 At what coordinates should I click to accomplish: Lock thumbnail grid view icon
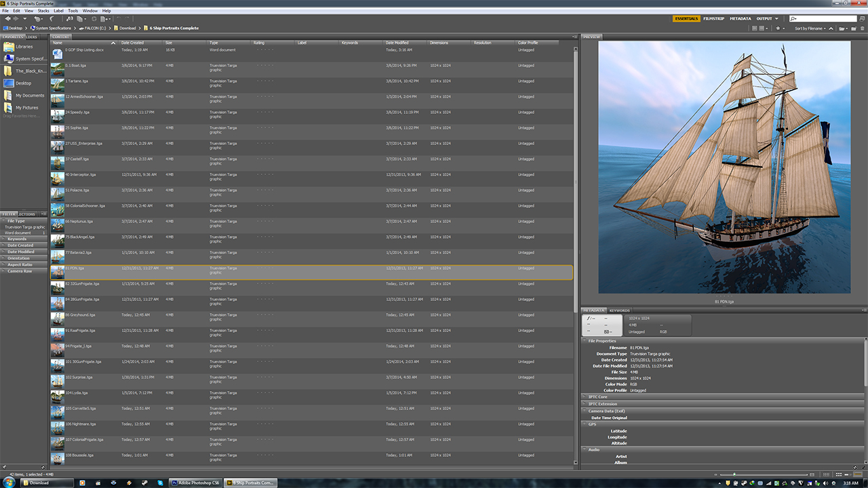click(826, 474)
